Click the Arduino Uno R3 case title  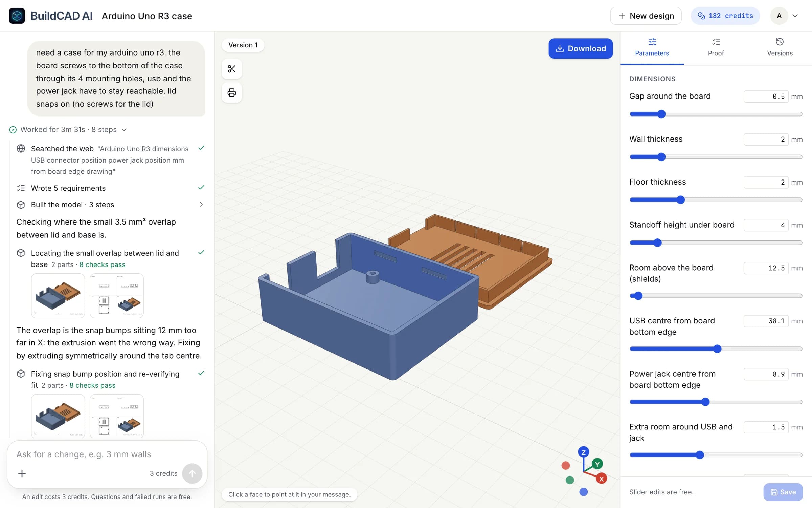pos(147,16)
